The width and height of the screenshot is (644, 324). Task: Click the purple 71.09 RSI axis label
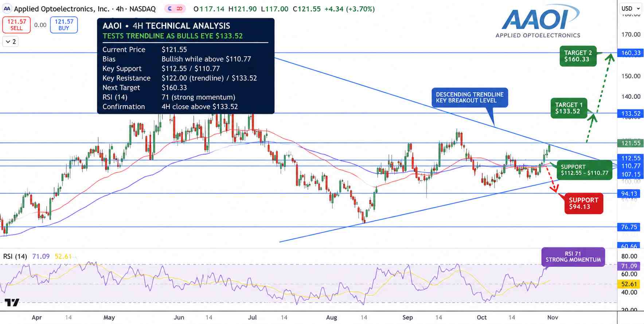click(x=629, y=266)
